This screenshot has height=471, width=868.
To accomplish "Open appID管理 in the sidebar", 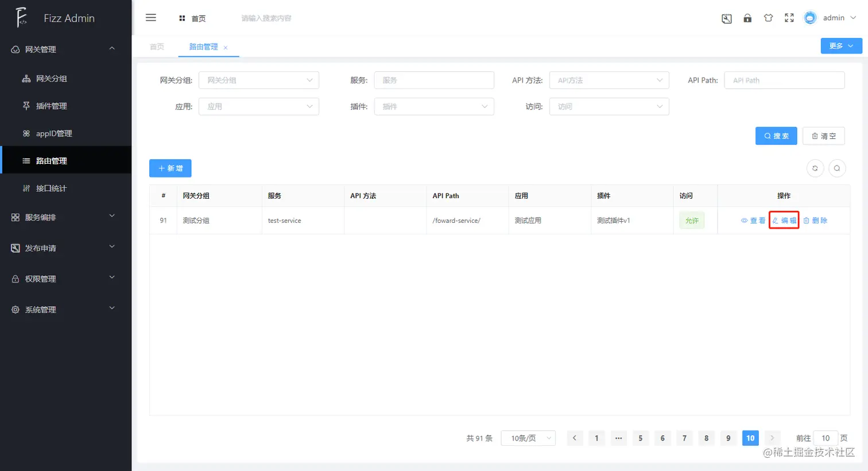I will (x=65, y=133).
